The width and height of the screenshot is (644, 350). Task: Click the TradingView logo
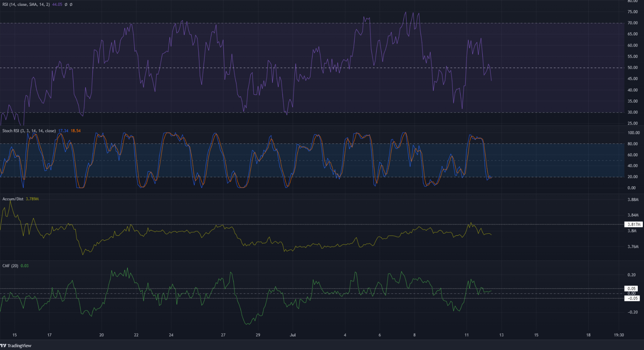click(16, 346)
